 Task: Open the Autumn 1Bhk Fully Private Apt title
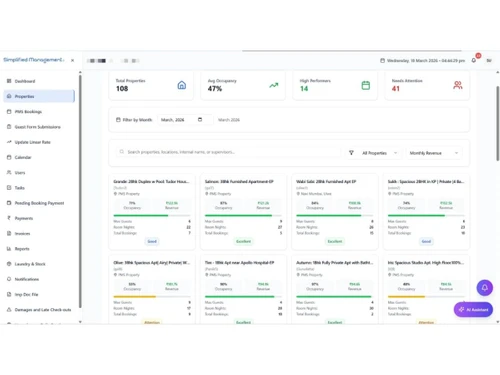coord(334,263)
